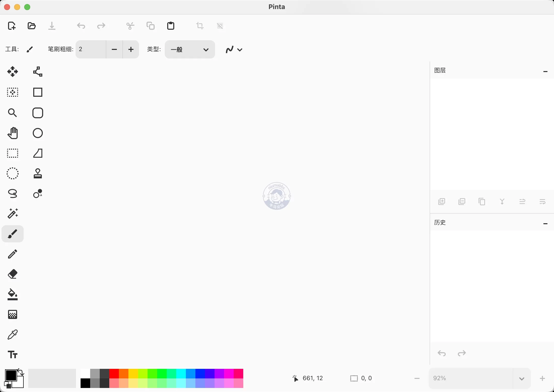Select the Line/Curve tool
This screenshot has height=392, width=554.
point(38,72)
